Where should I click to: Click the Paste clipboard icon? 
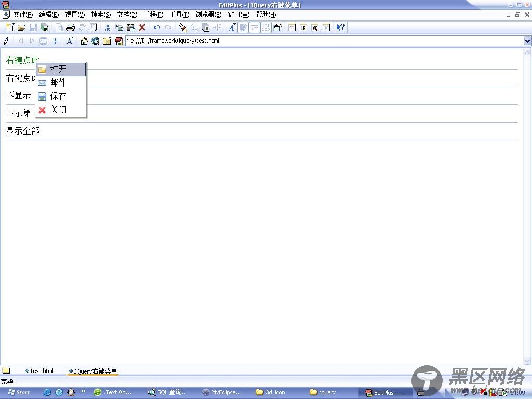click(x=130, y=28)
